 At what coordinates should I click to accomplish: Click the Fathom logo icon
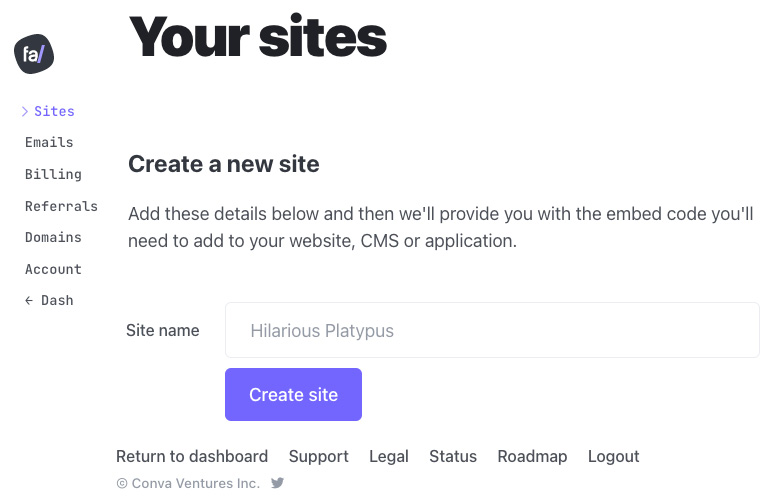pyautogui.click(x=34, y=54)
